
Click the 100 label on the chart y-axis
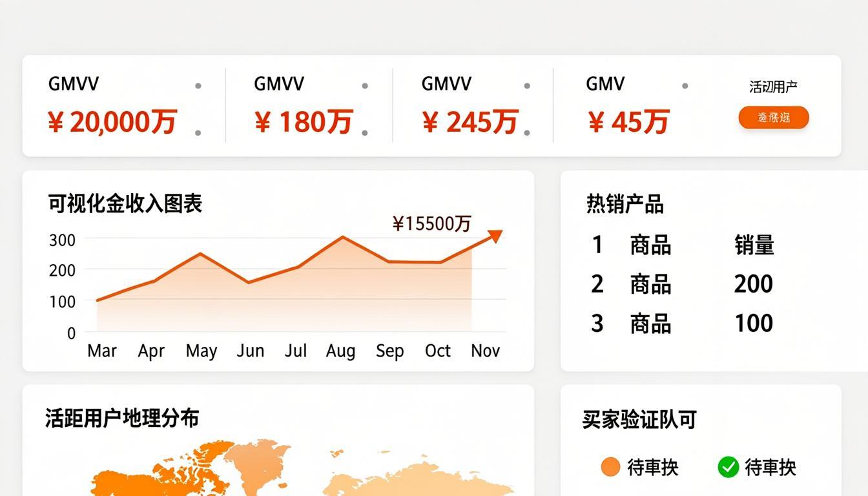pyautogui.click(x=62, y=302)
